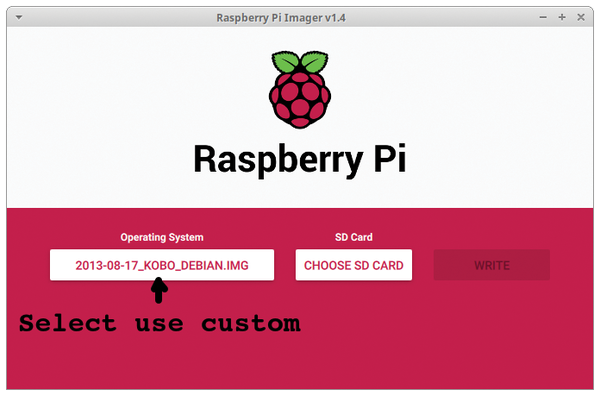
Task: Click the word custom in the annotation
Action: tap(251, 324)
